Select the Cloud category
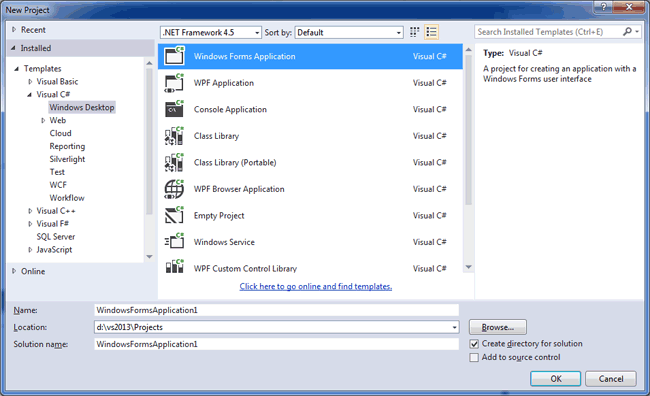Image resolution: width=650 pixels, height=396 pixels. (61, 133)
